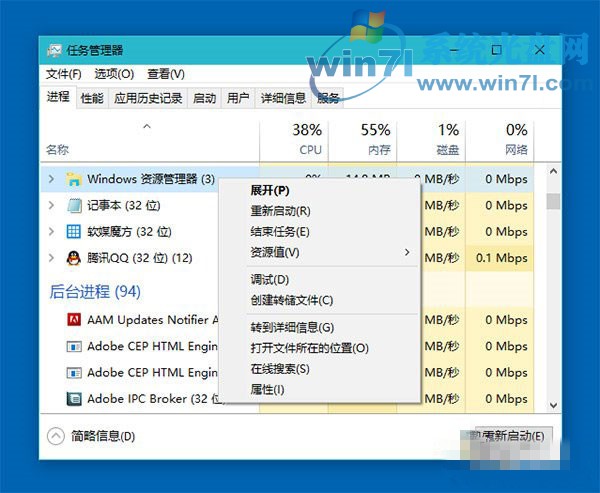Expand the 腾讯QQ process group
Viewport: 600px width, 493px height.
click(x=52, y=258)
